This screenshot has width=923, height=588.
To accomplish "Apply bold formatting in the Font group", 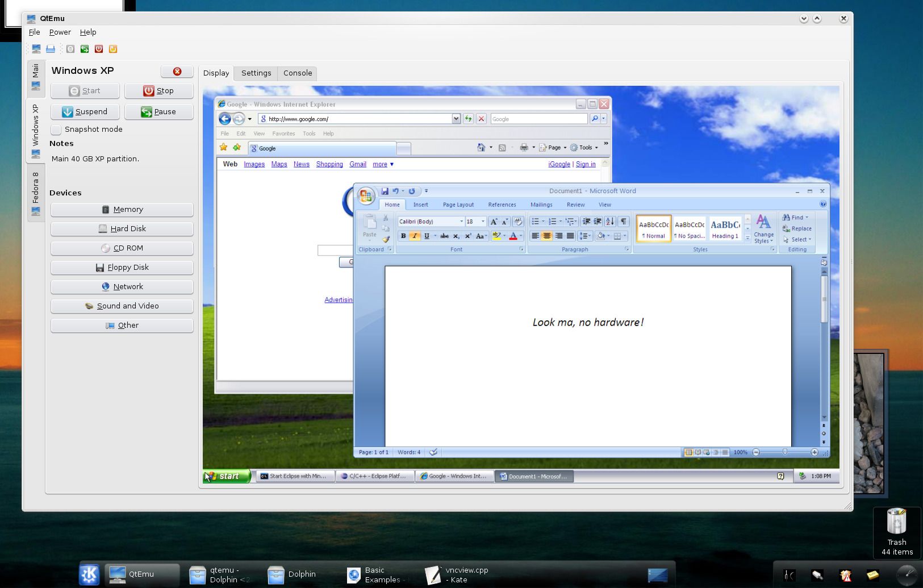I will pyautogui.click(x=402, y=236).
